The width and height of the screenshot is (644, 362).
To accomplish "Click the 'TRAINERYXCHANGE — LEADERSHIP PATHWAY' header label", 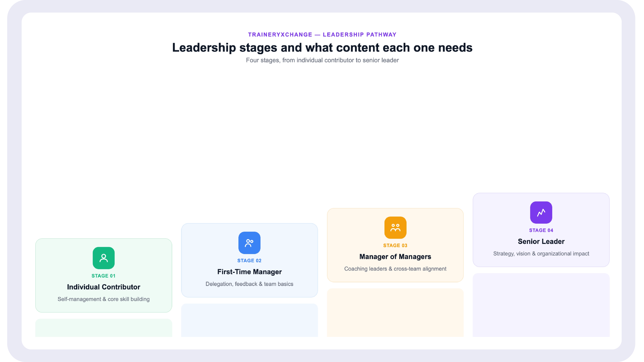I will (x=322, y=34).
